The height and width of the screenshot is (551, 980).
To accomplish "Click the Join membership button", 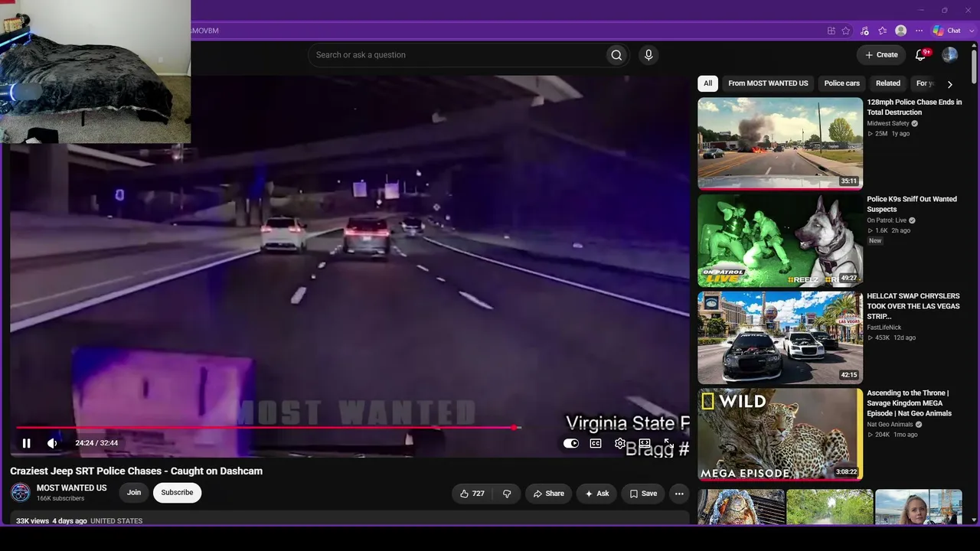I will pos(134,493).
